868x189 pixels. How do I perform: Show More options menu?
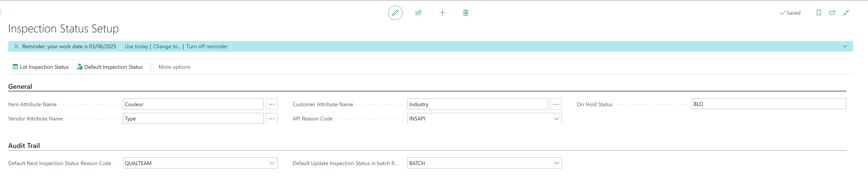point(174,67)
